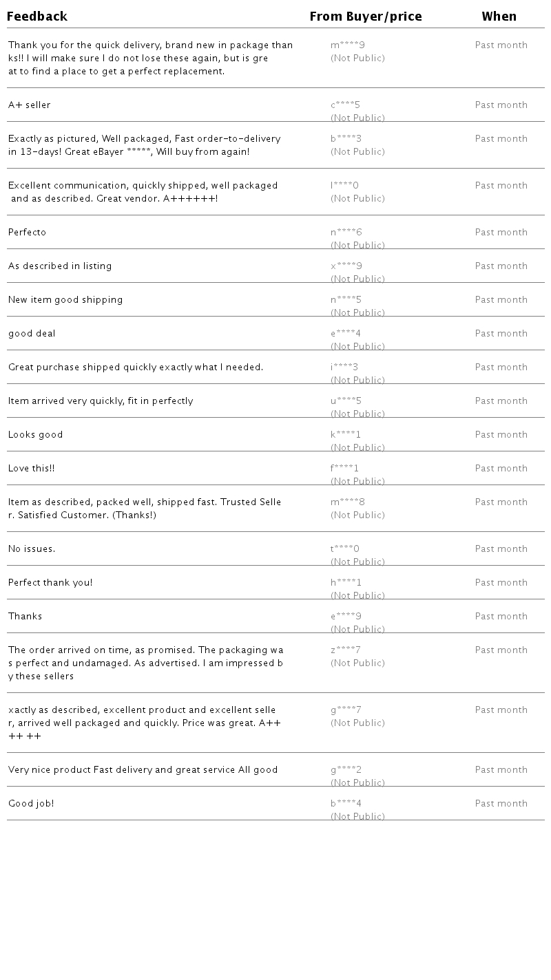This screenshot has width=551, height=980.
Task: Click the From Buyer/price column header
Action: [x=366, y=17]
